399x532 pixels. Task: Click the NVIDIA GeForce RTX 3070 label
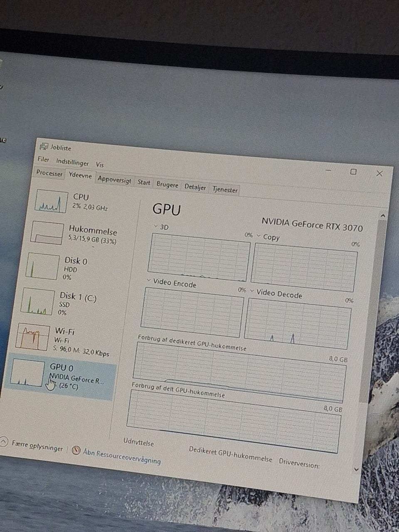point(312,224)
